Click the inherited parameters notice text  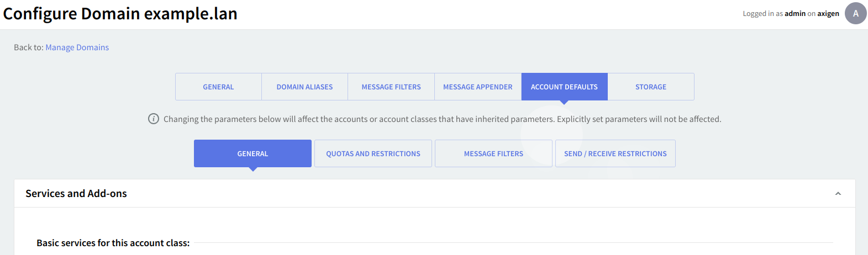[x=442, y=119]
